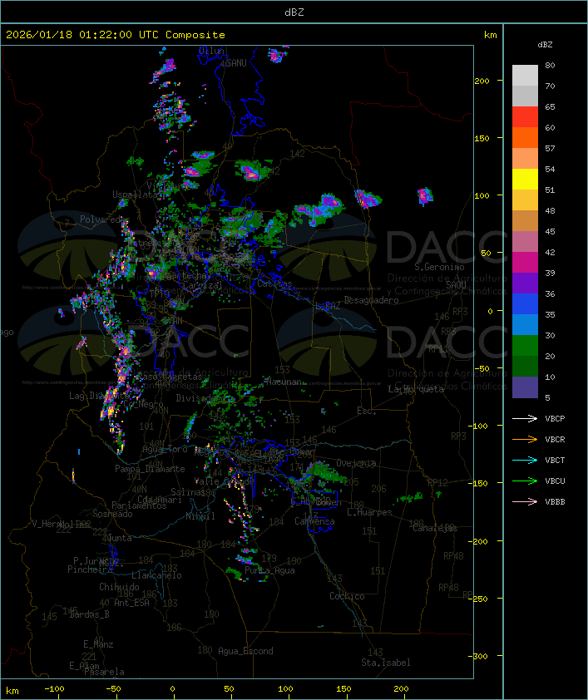588x700 pixels.
Task: Select the yellow 51-54 dBZ legend swatch
Action: (x=525, y=180)
